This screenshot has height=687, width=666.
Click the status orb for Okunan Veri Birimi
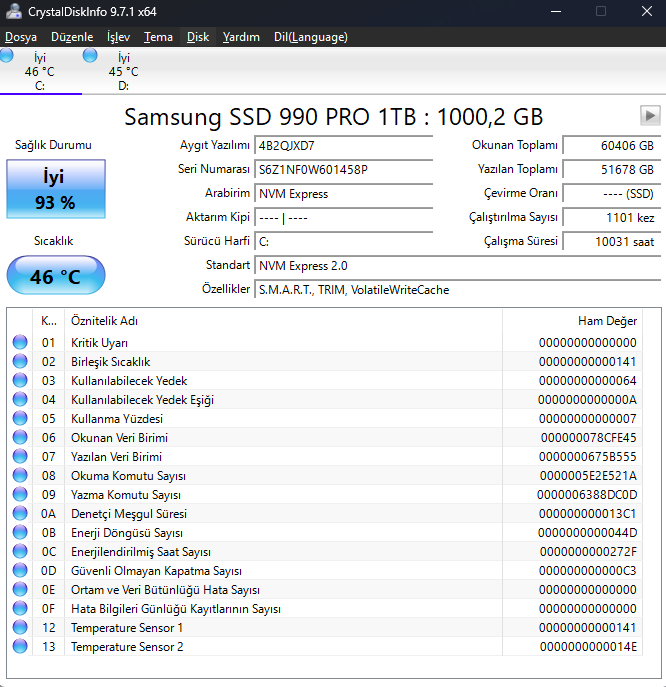coord(20,437)
